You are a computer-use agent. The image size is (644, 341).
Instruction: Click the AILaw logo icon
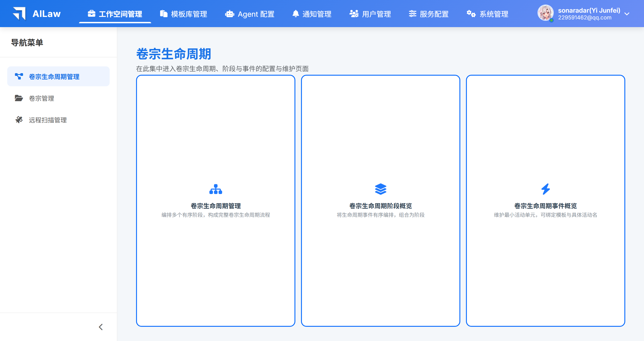click(x=19, y=14)
